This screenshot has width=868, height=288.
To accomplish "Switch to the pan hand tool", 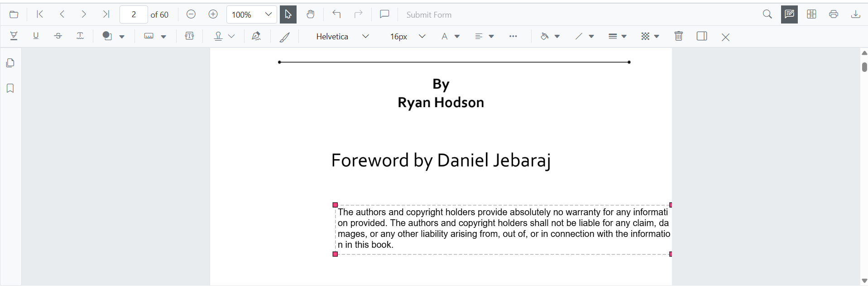I will [x=310, y=14].
